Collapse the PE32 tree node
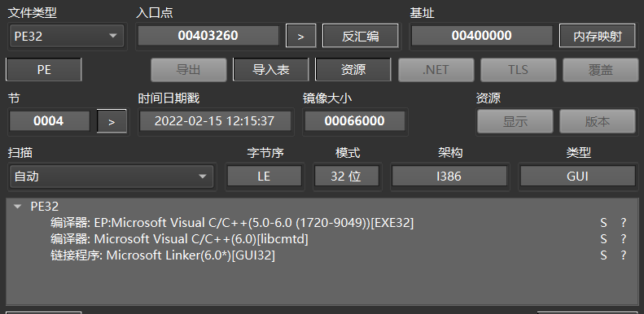The height and width of the screenshot is (314, 644). coord(18,207)
